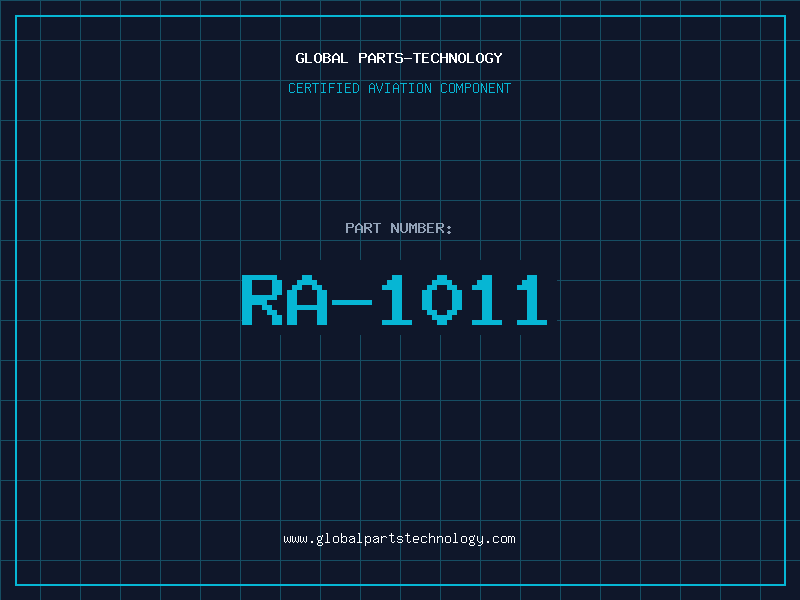This screenshot has width=800, height=600.
Task: Select the word "CERTIFIED" in the subtitle
Action: pyautogui.click(x=323, y=89)
